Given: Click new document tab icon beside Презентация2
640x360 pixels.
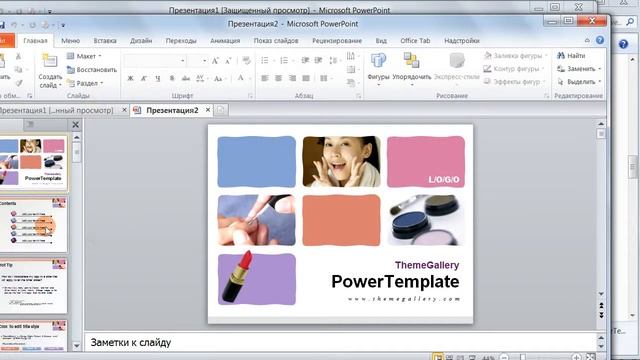Looking at the screenshot, I should pyautogui.click(x=220, y=110).
